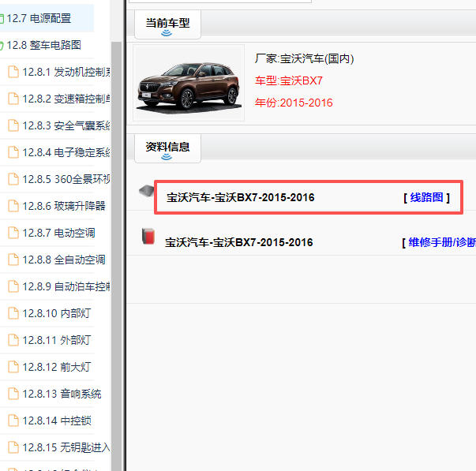Image resolution: width=476 pixels, height=471 pixels.
Task: Click gray book icon beside 线路图 entry
Action: [147, 191]
